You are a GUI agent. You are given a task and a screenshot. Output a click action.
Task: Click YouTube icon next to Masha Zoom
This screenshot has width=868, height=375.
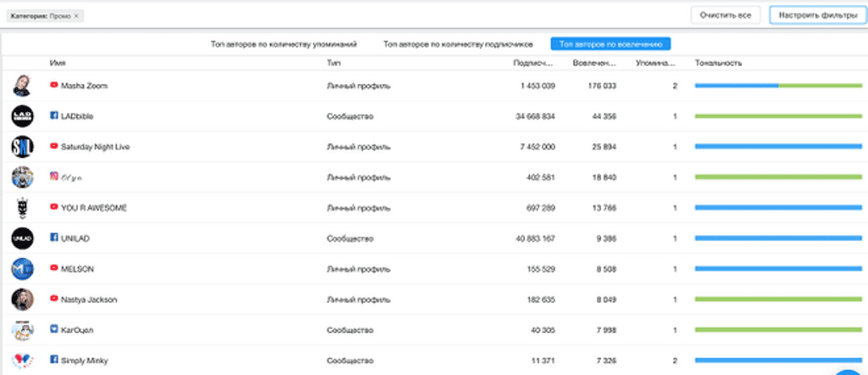coord(53,86)
